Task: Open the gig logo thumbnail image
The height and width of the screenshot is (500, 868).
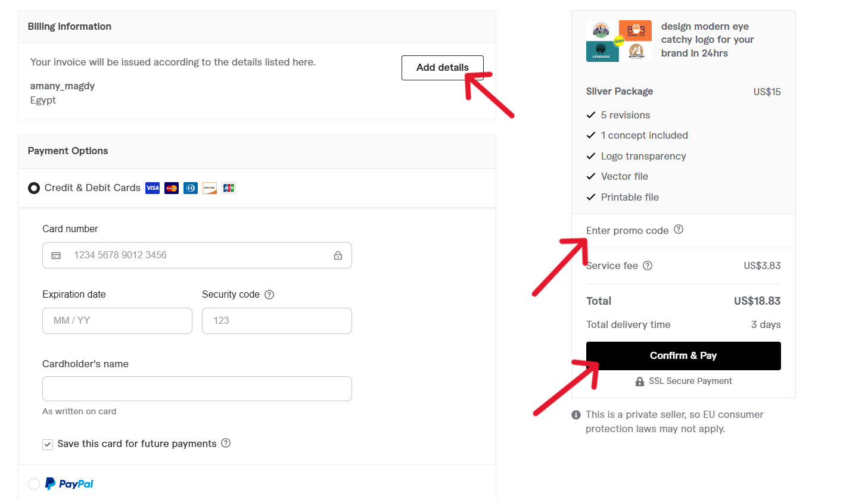Action: pyautogui.click(x=619, y=41)
